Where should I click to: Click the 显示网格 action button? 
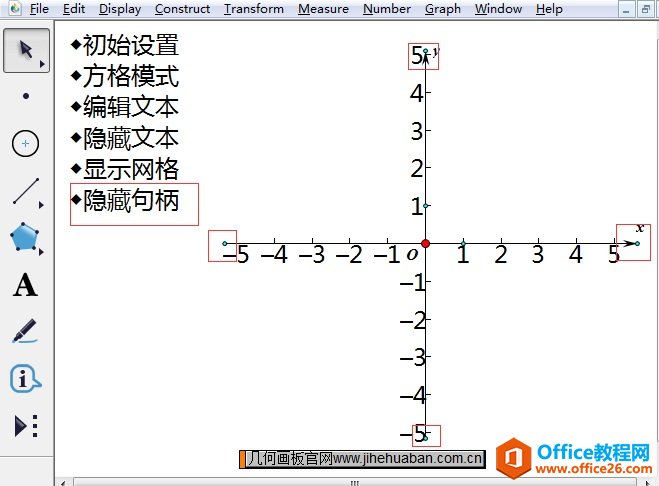coord(125,169)
